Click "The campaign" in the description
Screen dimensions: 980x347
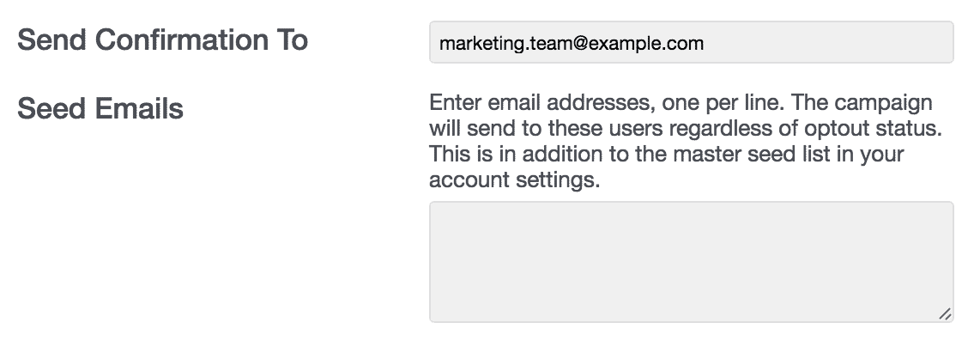click(x=859, y=105)
